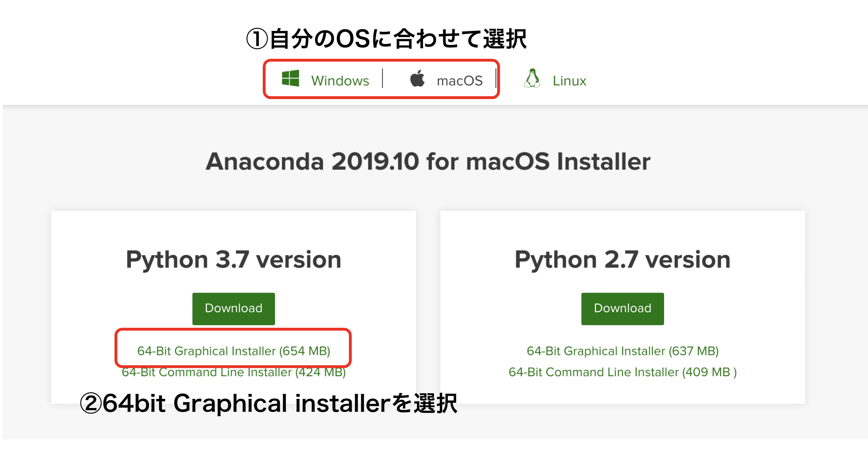Click the green Download icon button for Python 3.7

click(233, 308)
